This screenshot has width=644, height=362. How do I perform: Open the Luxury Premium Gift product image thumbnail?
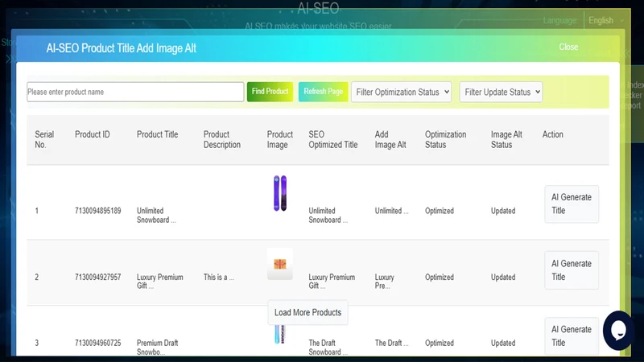tap(280, 264)
